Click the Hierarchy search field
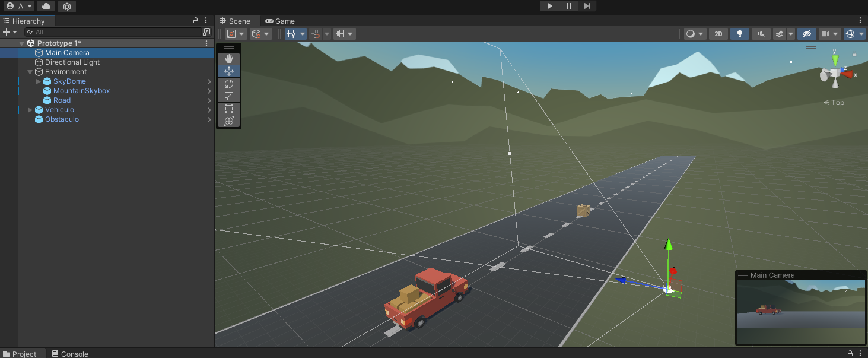 (113, 32)
